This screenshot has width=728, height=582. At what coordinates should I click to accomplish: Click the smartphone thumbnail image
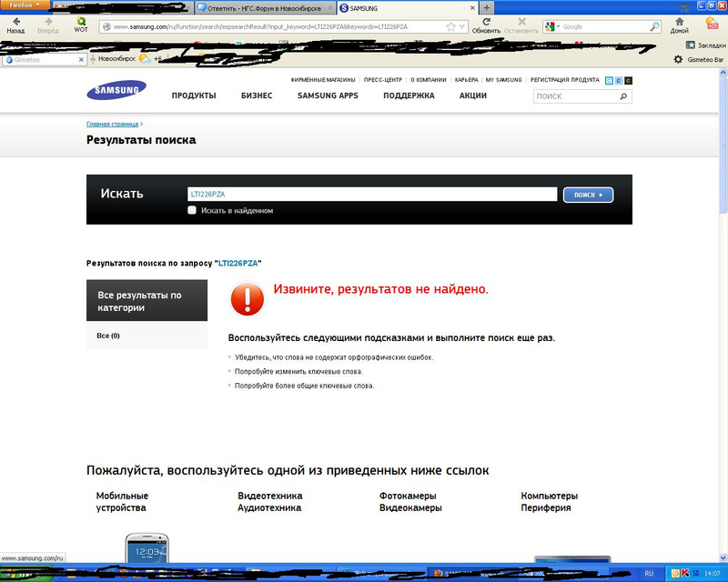147,548
